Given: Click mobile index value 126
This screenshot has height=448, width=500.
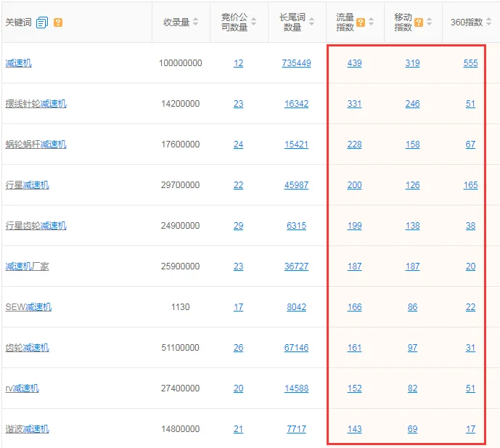Looking at the screenshot, I should point(412,184).
